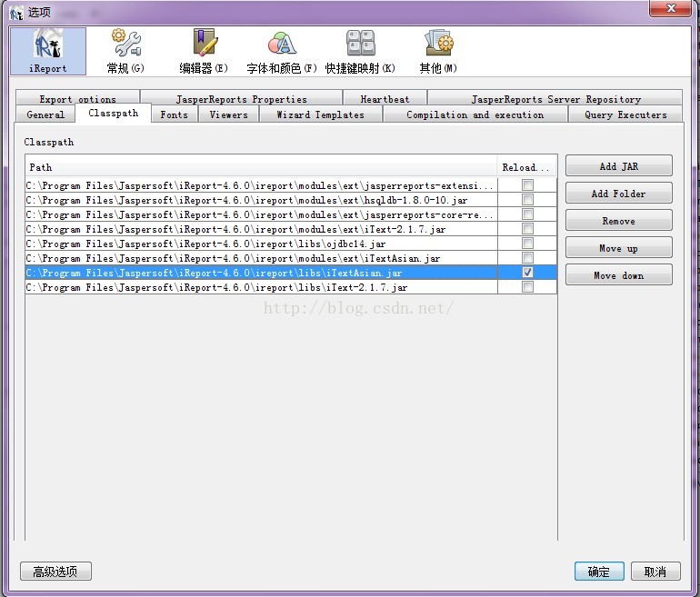Viewport: 700px width, 597px height.
Task: Move selected entry up with Move up
Action: pos(619,248)
